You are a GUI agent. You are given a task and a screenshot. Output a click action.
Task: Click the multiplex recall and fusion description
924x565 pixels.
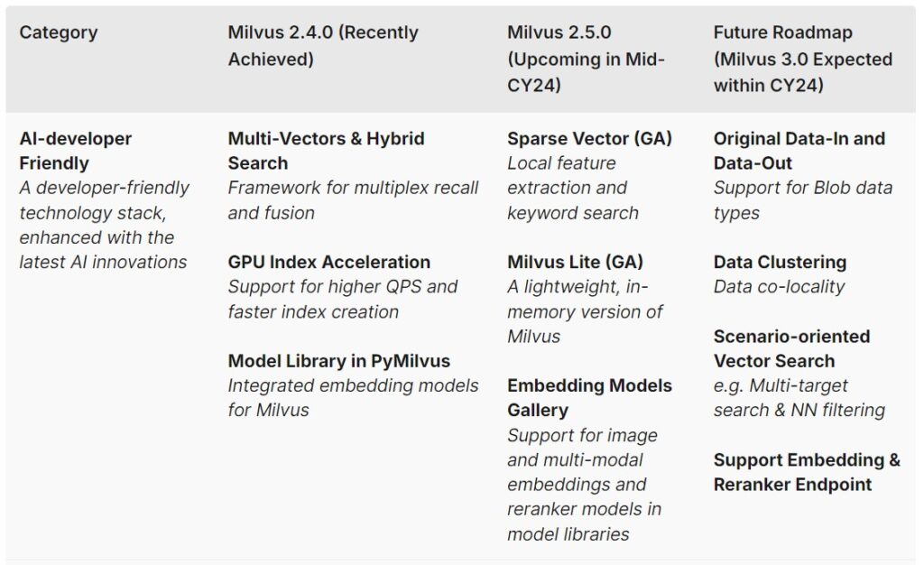pyautogui.click(x=353, y=200)
